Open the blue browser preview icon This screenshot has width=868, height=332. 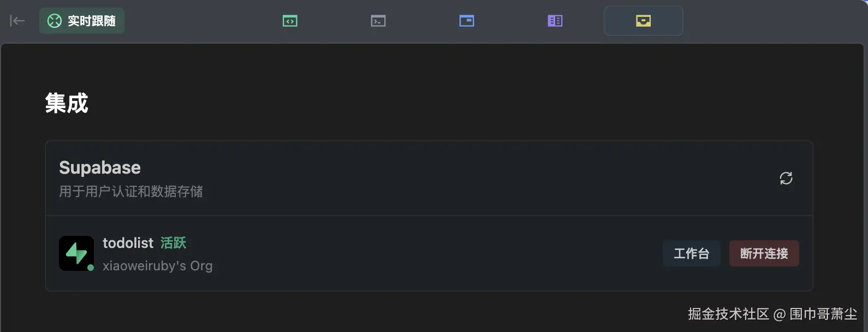[x=467, y=21]
